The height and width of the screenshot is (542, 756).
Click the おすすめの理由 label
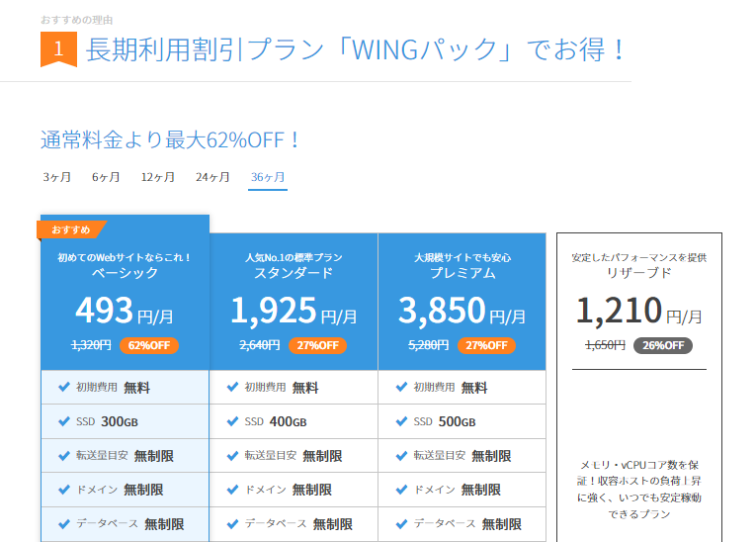[x=77, y=20]
